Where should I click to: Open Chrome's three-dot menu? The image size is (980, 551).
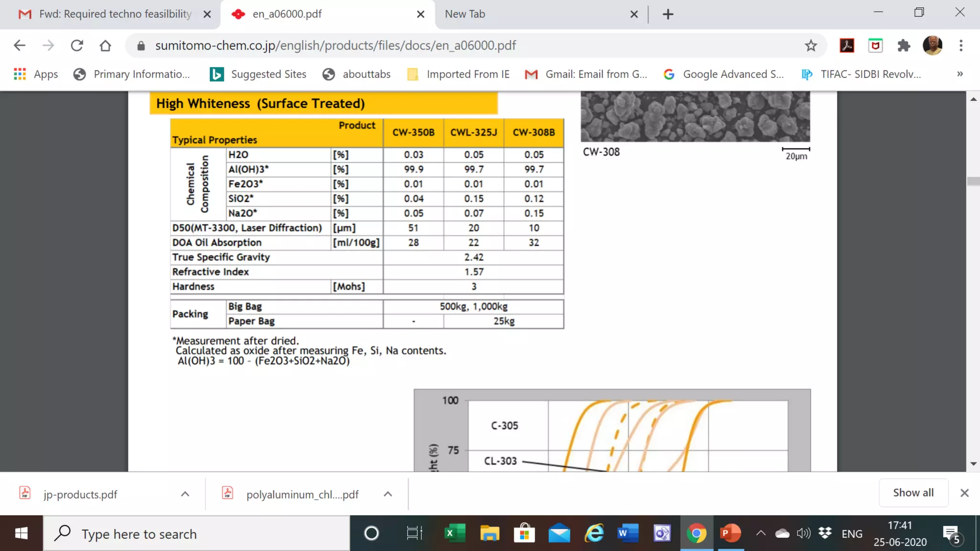click(961, 45)
